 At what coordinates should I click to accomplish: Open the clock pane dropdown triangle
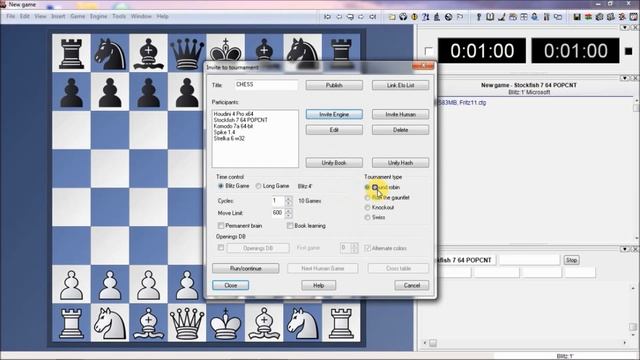(624, 27)
